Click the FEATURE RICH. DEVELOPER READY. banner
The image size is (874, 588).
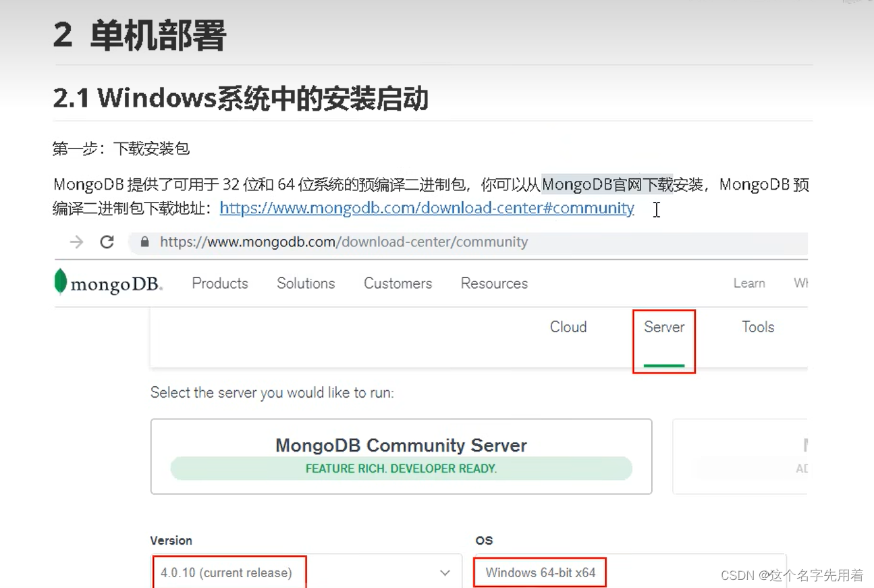401,468
